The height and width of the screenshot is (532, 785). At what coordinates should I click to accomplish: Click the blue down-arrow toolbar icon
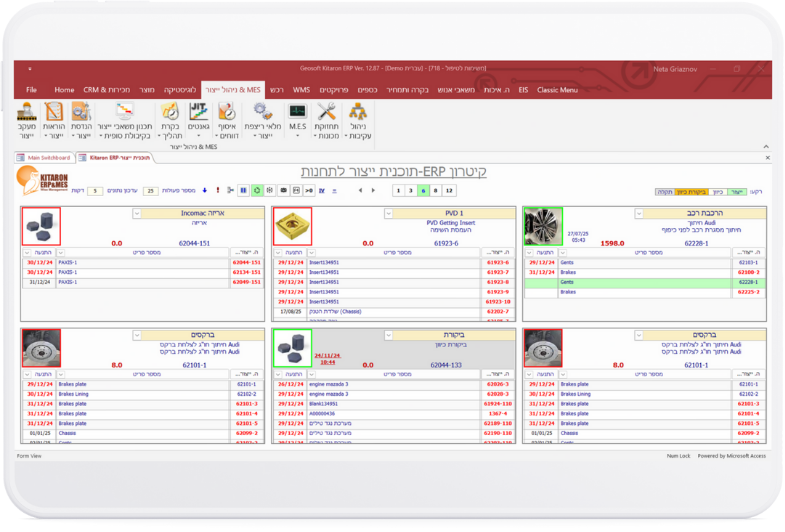click(x=205, y=191)
